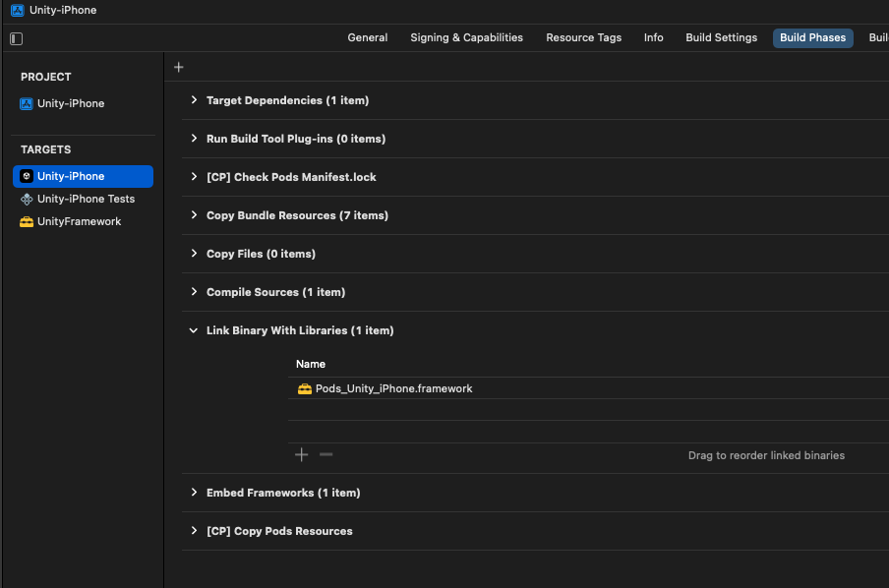Click Link Binary With Libraries title
The width and height of the screenshot is (889, 588).
pos(300,330)
